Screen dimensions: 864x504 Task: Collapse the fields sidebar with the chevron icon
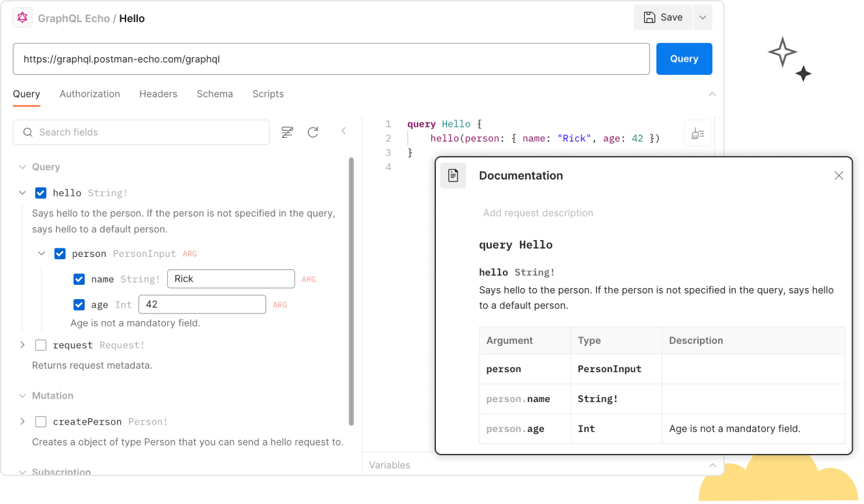point(344,131)
